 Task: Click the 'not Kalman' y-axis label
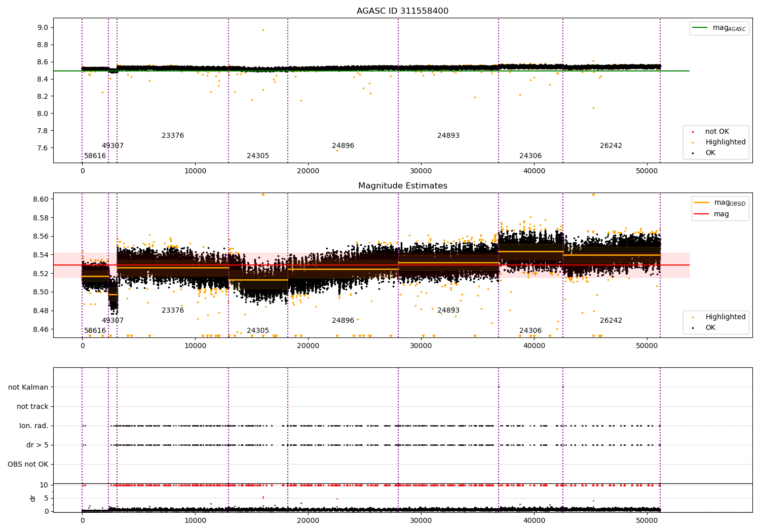[28, 387]
